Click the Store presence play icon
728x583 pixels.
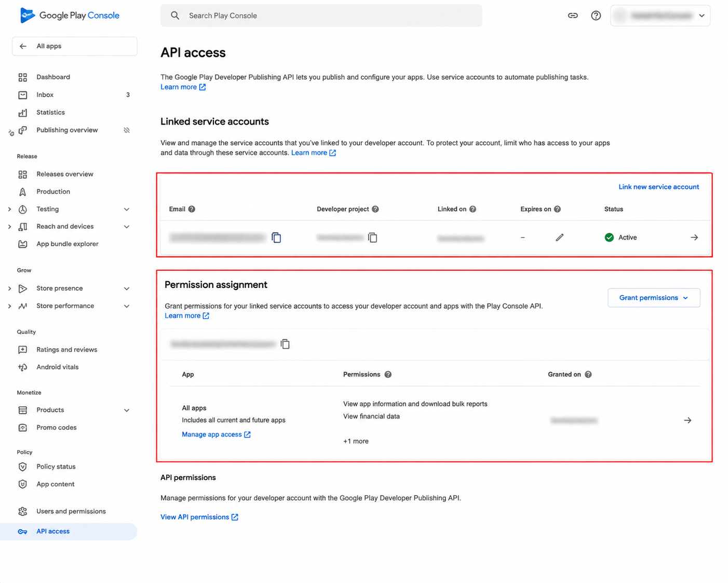[x=22, y=288]
